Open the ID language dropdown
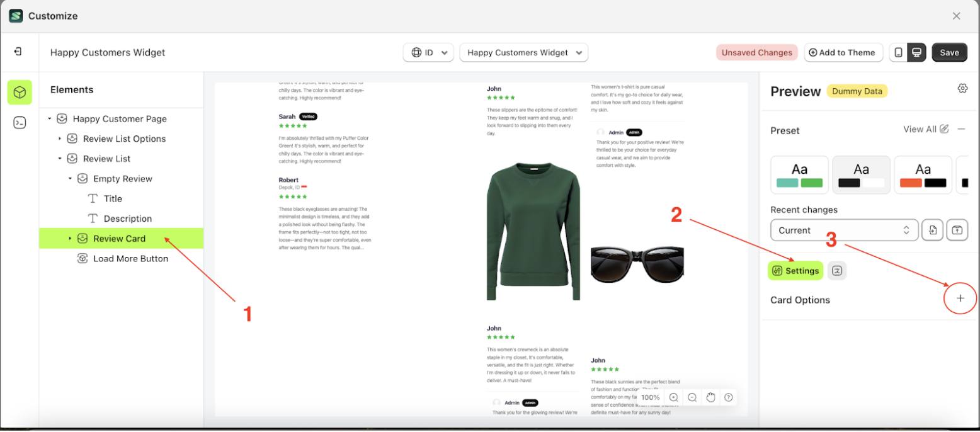980x432 pixels. 428,53
